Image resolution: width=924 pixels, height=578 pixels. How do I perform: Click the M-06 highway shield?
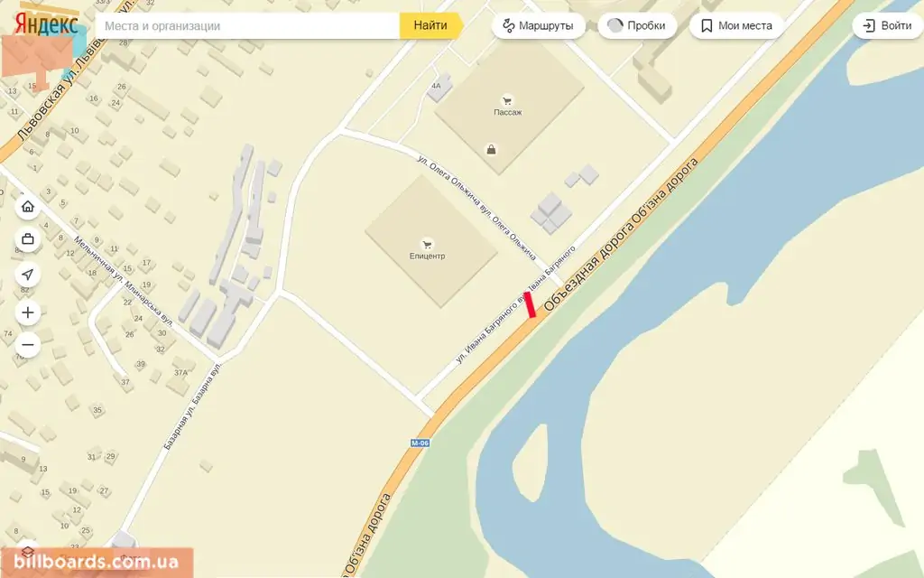420,443
